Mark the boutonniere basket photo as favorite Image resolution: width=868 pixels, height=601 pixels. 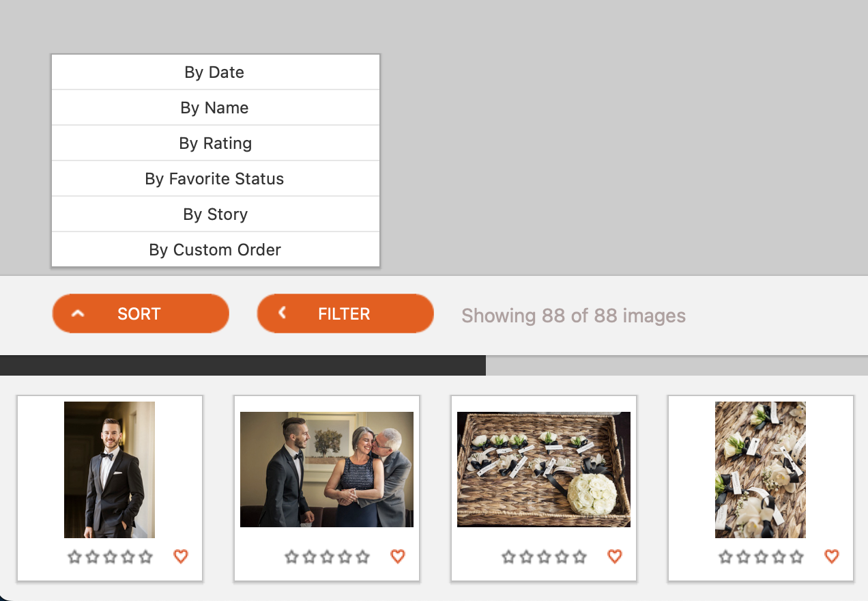point(615,557)
